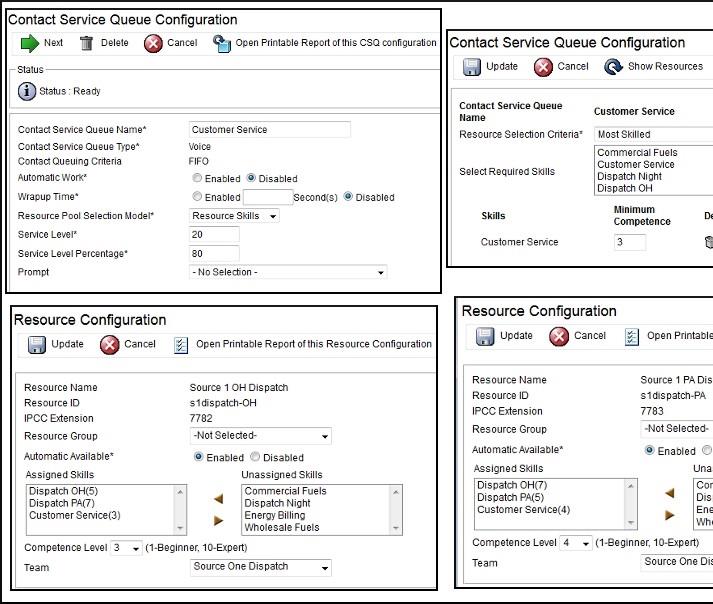The image size is (713, 604).
Task: Click red Cancel icon for s1dispatch-OH resource
Action: 110,345
